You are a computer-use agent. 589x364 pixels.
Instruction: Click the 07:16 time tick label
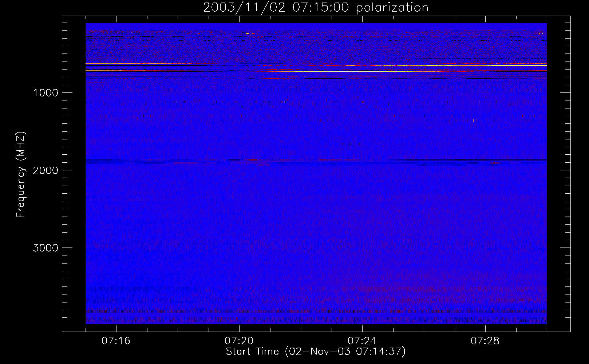point(116,341)
